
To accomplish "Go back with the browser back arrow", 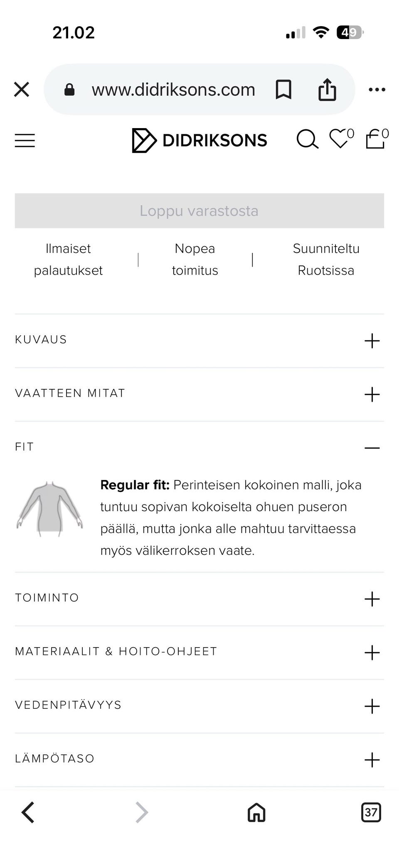I will [x=28, y=812].
